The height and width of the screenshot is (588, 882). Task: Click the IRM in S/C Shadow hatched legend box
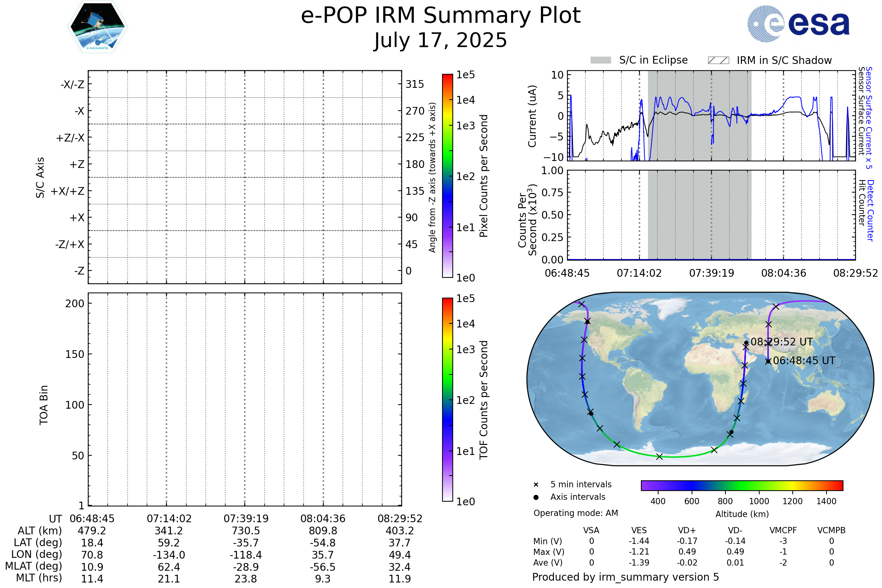718,60
